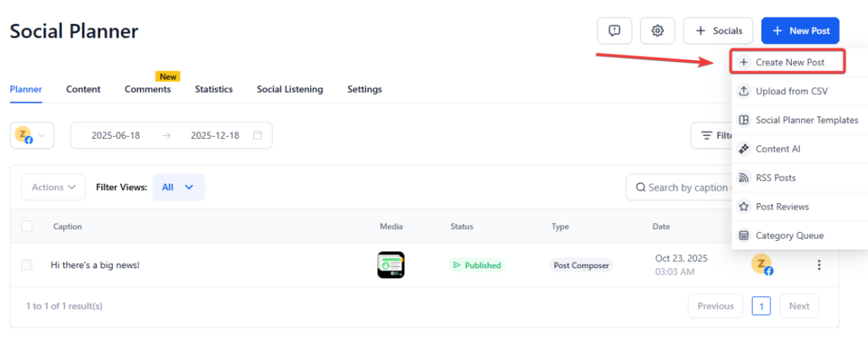The image size is (868, 338).
Task: Click the calendar icon in date range
Action: pyautogui.click(x=257, y=135)
